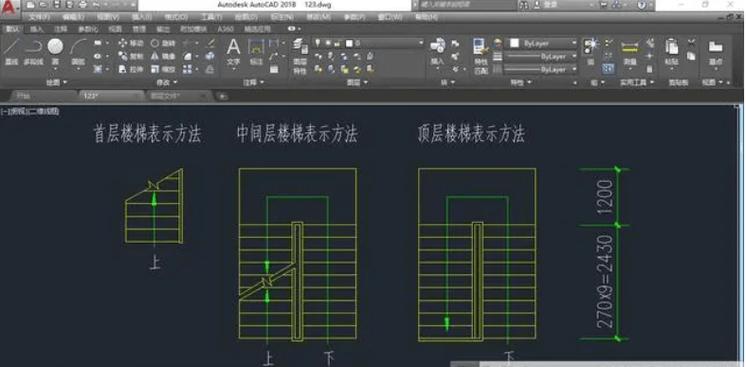Open the Edit (编辑) menu

73,17
